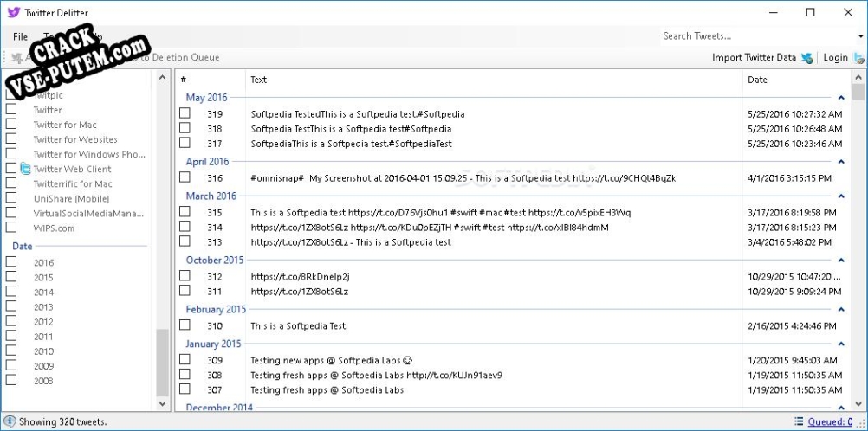Enable the Twitter for Mac source filter
This screenshot has height=431, width=868.
tap(11, 124)
